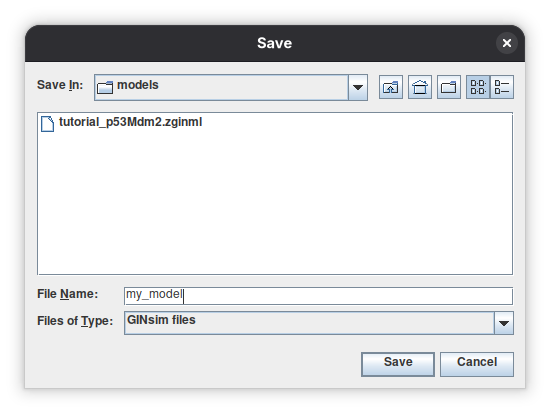Cancel the save dialog

pos(477,364)
